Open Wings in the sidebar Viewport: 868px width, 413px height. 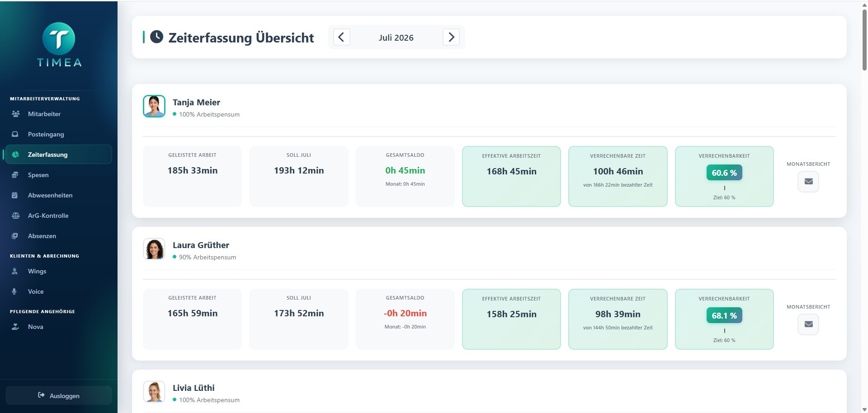(x=58, y=271)
